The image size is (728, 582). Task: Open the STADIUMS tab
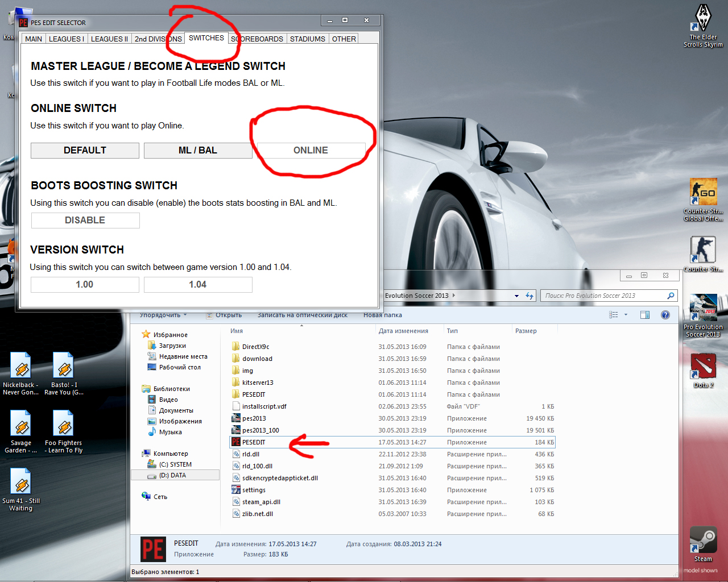pos(308,39)
